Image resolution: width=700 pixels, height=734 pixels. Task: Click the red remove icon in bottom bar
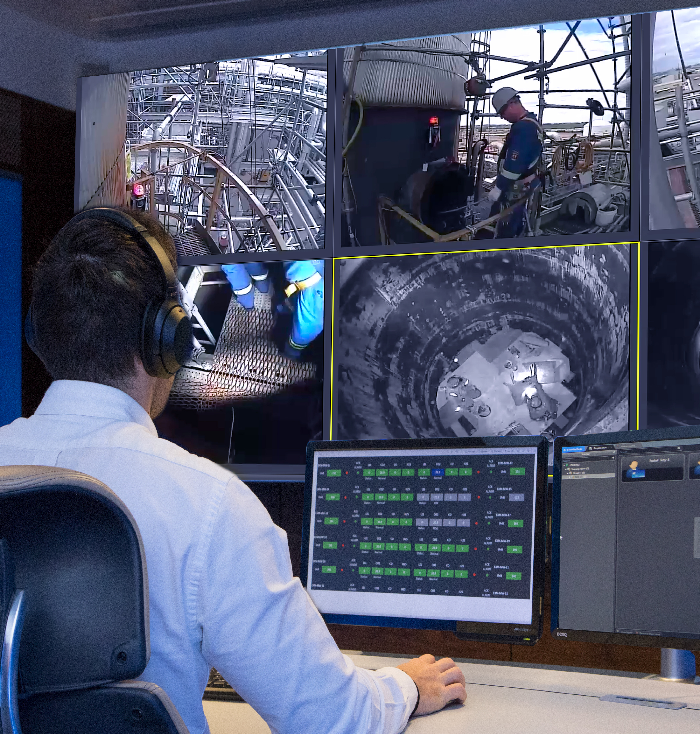click(637, 633)
